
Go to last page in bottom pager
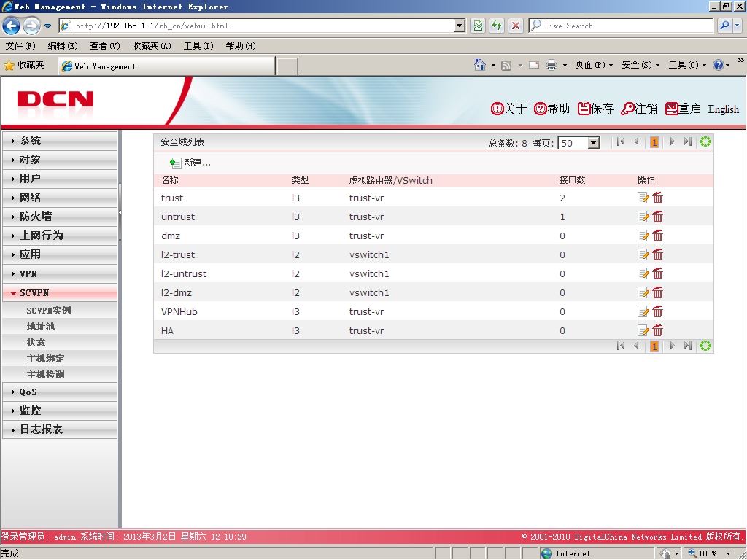point(687,346)
